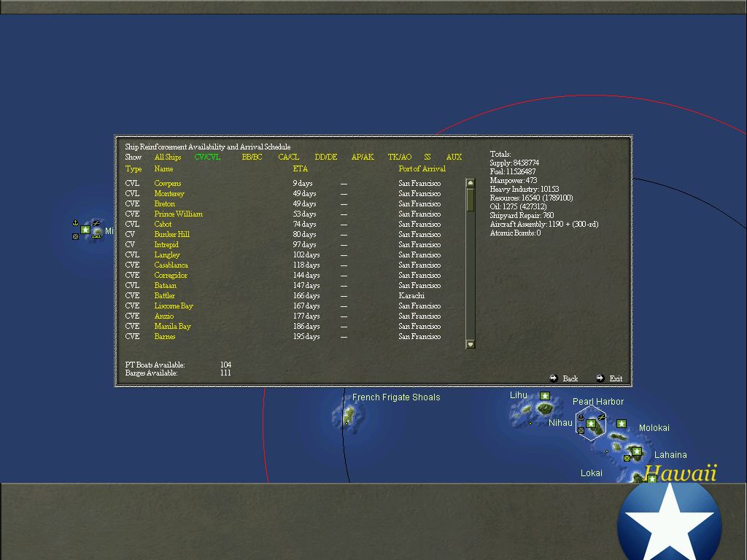Viewport: 747px width, 560px height.
Task: Filter list by SS submarines
Action: tap(427, 157)
